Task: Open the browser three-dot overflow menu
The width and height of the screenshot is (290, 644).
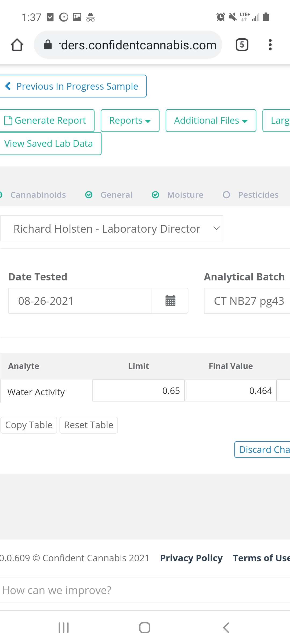Action: 270,45
